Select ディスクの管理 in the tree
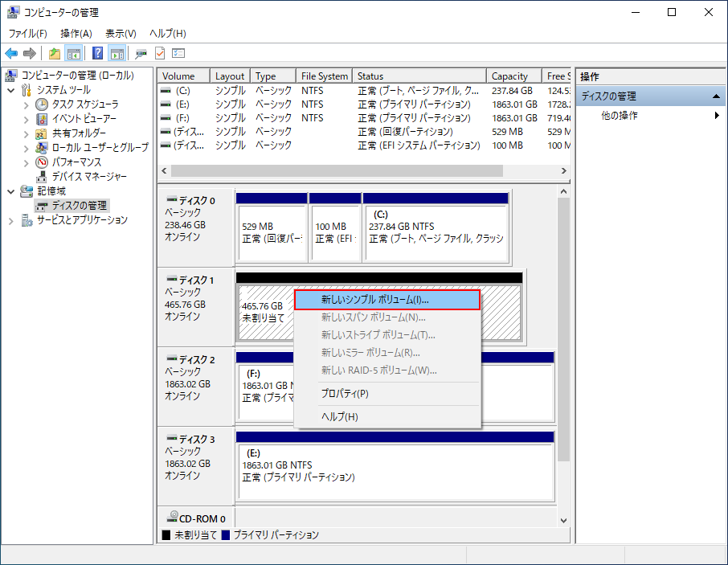Screen dimensions: 728x565 coord(79,205)
